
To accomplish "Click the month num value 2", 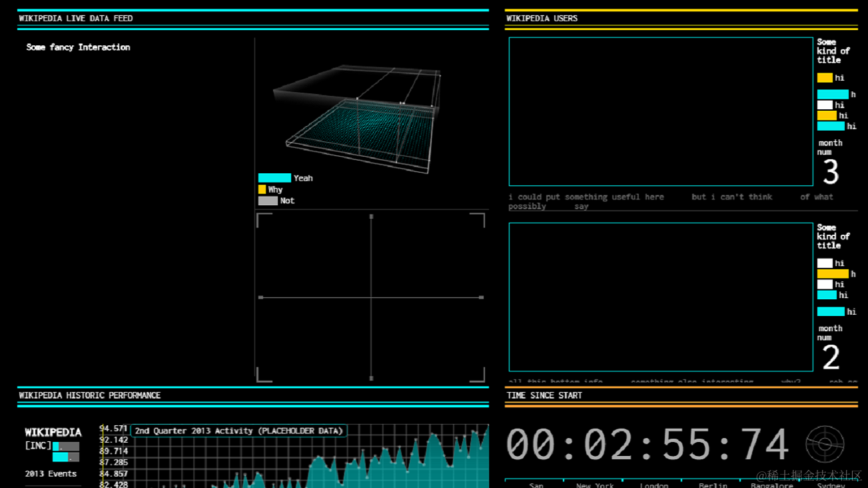I will pyautogui.click(x=831, y=358).
